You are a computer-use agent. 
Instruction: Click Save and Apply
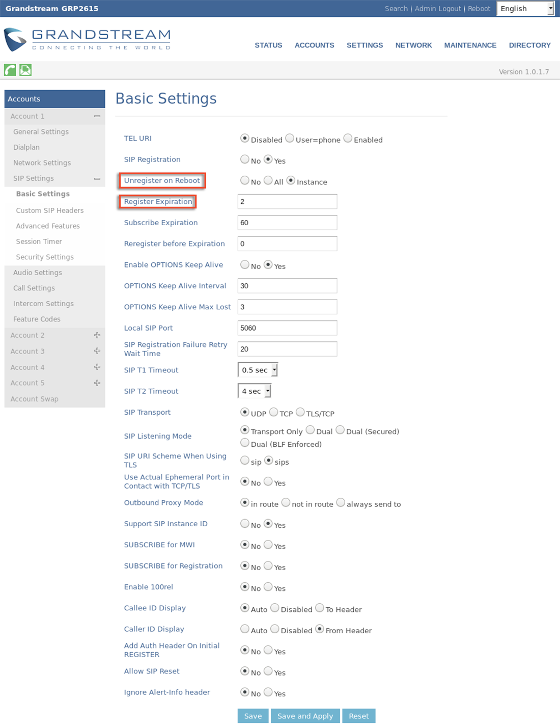(x=305, y=716)
